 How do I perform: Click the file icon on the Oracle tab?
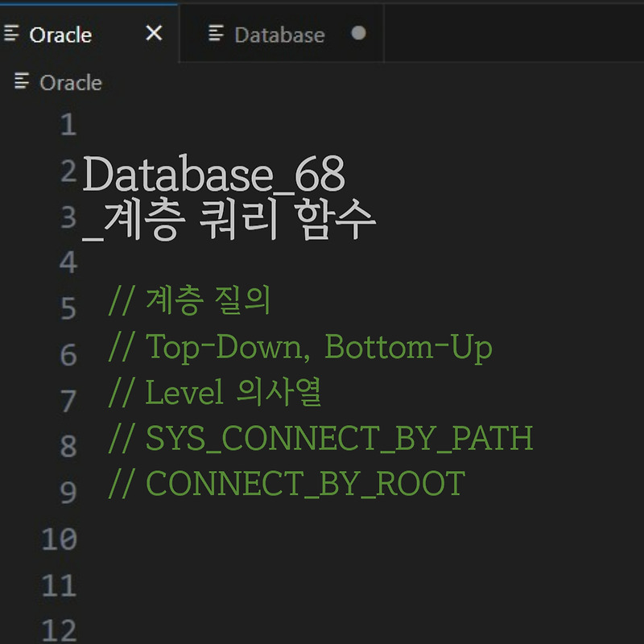(12, 34)
